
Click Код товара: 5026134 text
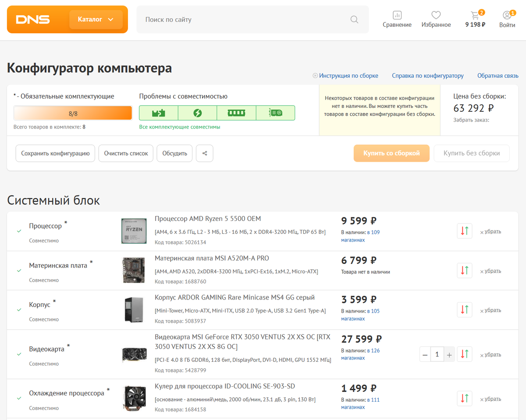click(180, 242)
